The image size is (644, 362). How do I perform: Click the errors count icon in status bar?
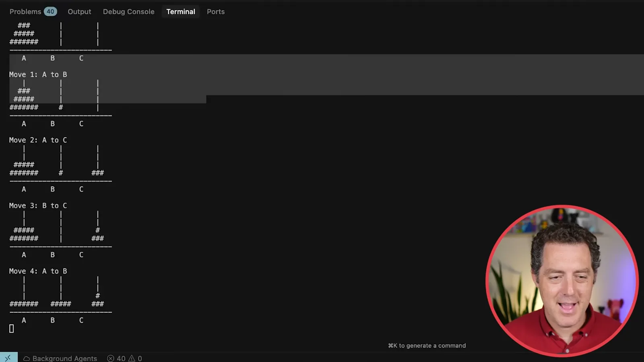(x=111, y=358)
